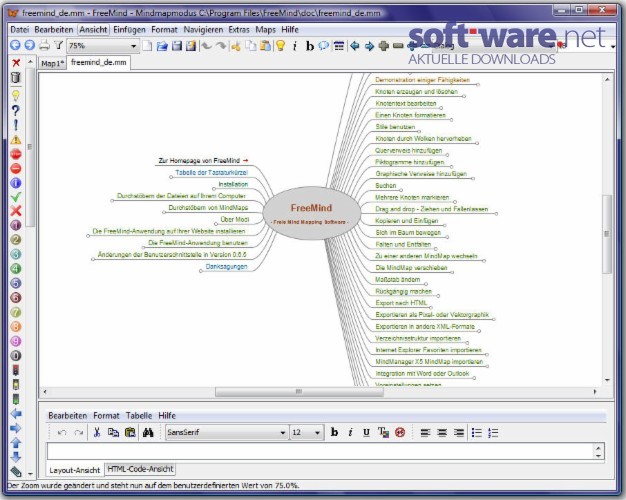Add the large red cross icon in sidebar
Screen dimensions: 626x500
[x=16, y=211]
